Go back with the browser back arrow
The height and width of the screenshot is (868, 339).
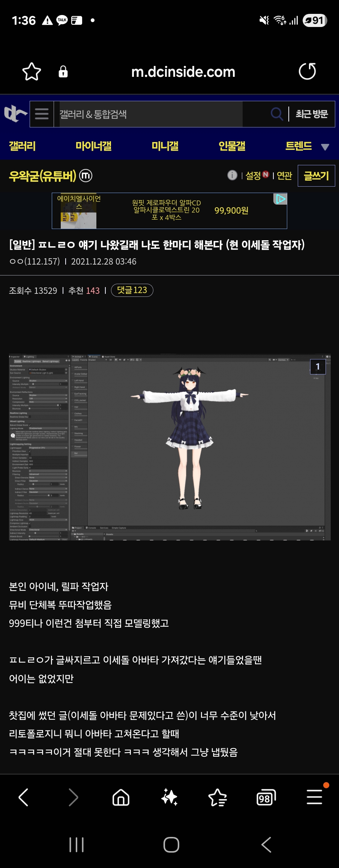click(x=24, y=797)
